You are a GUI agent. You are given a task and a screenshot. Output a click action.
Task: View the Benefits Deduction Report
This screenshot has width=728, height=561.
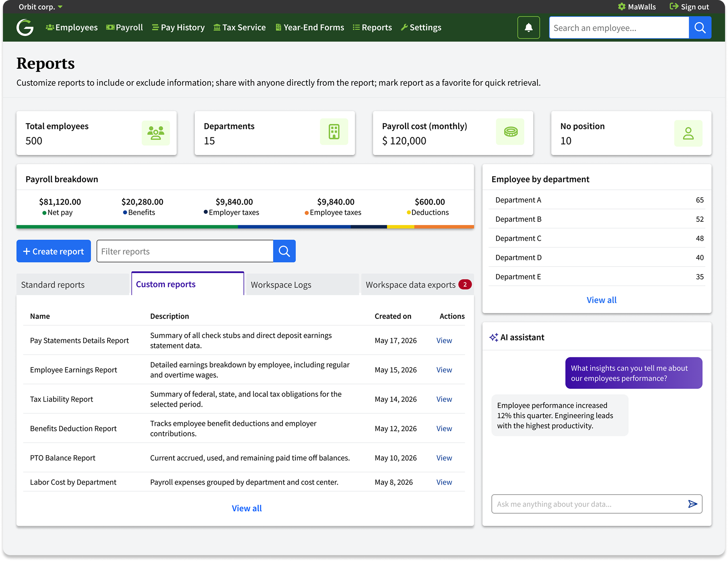pyautogui.click(x=444, y=428)
